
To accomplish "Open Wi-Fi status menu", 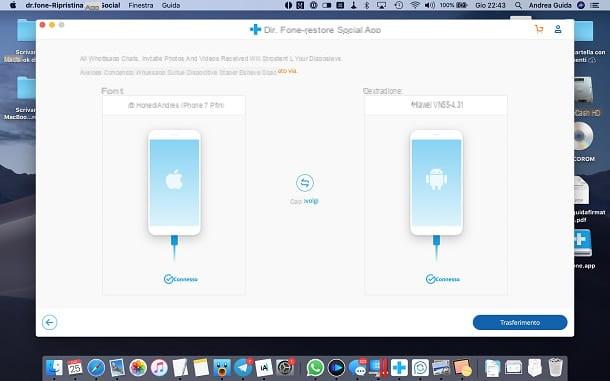I will 415,5.
